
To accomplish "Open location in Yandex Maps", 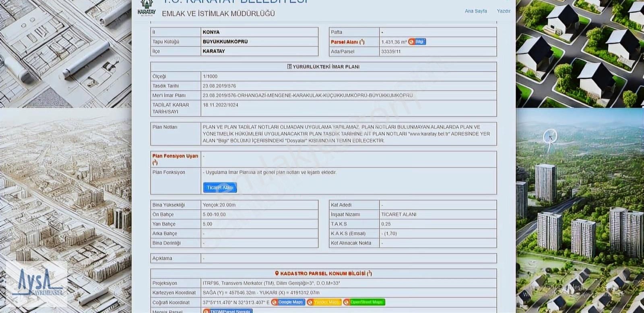I will pyautogui.click(x=324, y=302).
